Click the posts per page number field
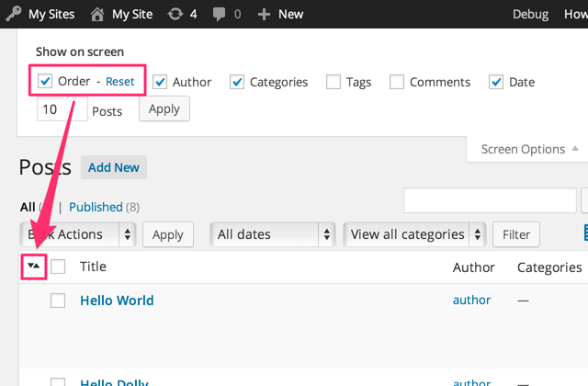 click(x=62, y=109)
